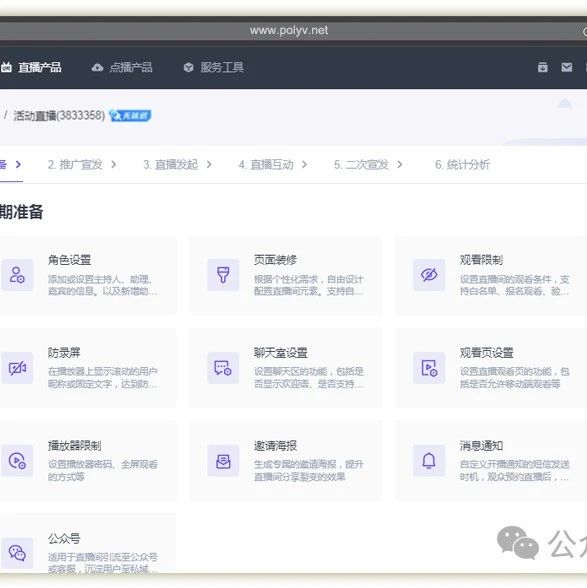
Task: Click the mail envelope icon in top bar
Action: click(567, 68)
